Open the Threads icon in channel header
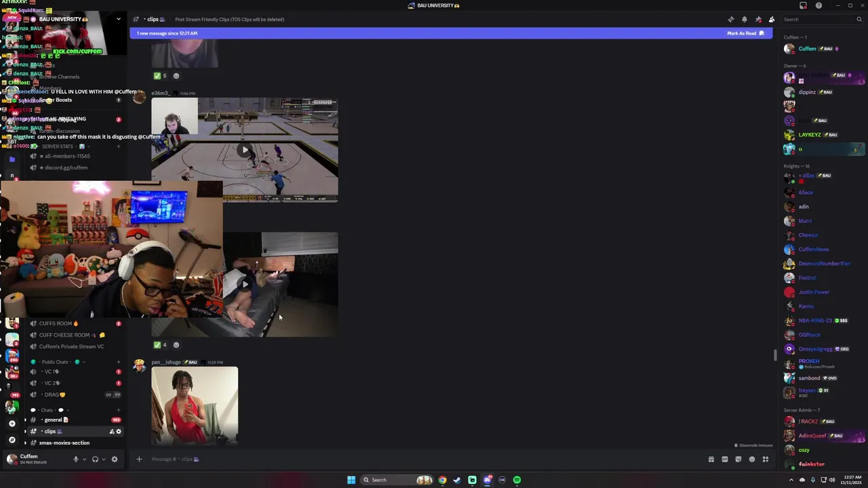 [x=730, y=20]
